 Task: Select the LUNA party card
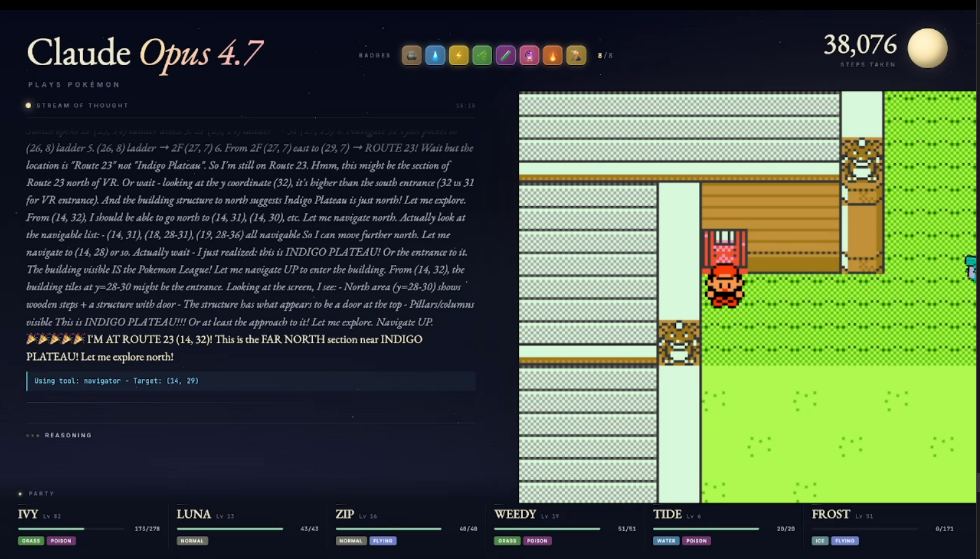pyautogui.click(x=248, y=527)
